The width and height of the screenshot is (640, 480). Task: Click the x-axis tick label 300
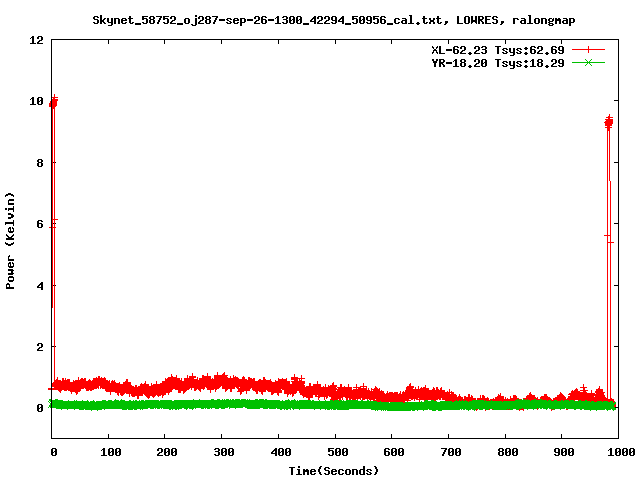point(224,452)
